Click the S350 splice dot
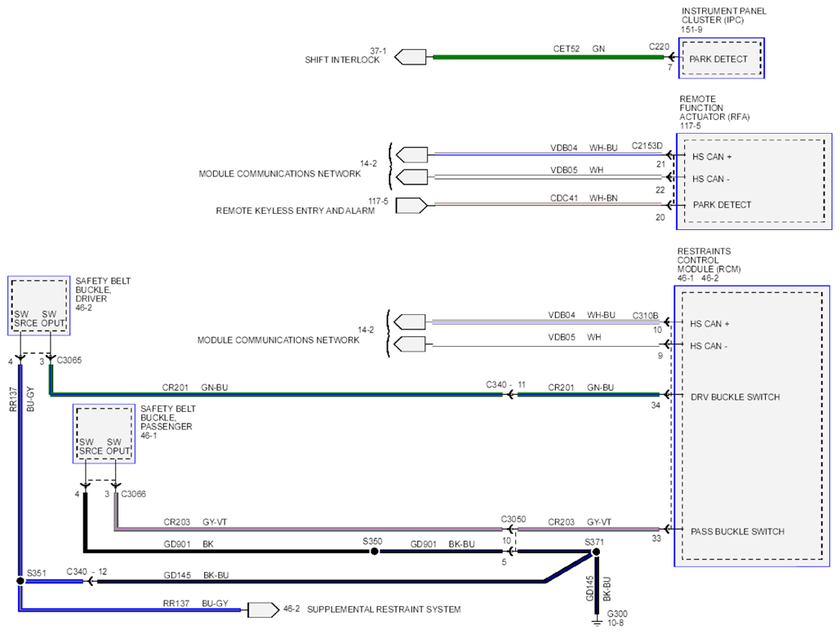The height and width of the screenshot is (634, 840). (375, 552)
